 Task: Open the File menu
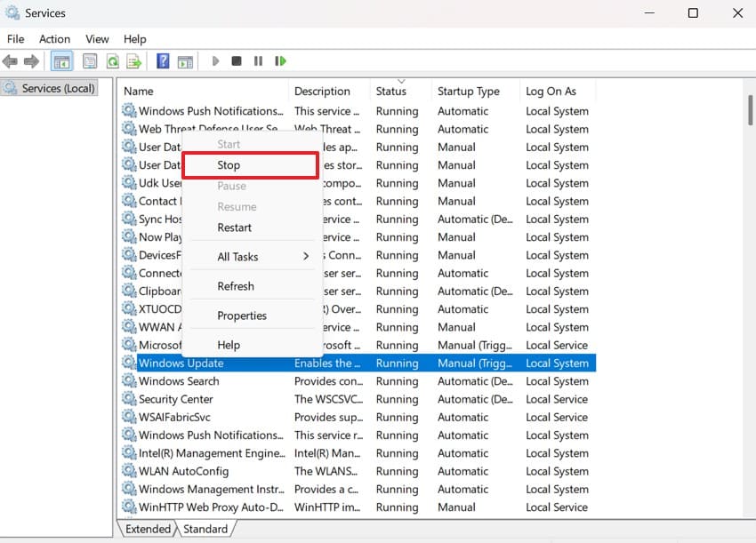point(15,39)
